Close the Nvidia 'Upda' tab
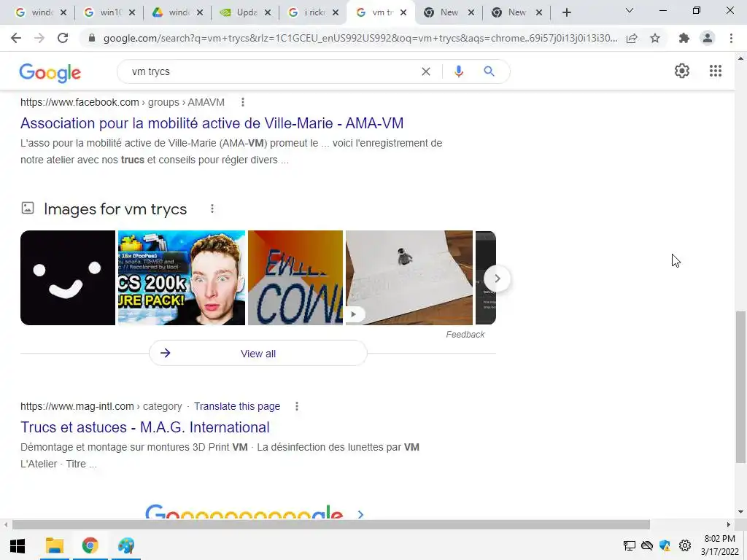 (268, 13)
